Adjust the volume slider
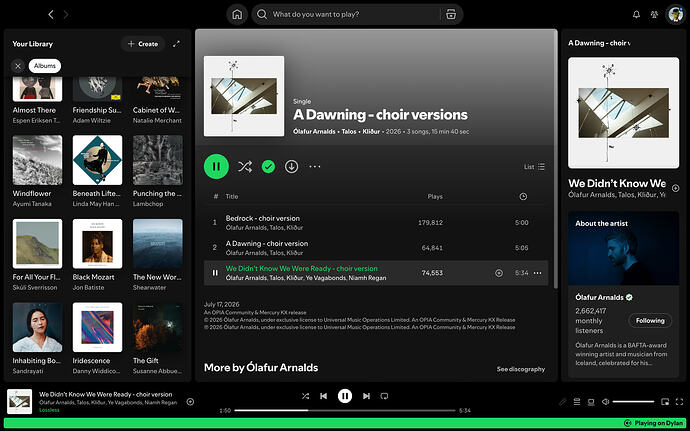The width and height of the screenshot is (690, 431). pyautogui.click(x=633, y=402)
